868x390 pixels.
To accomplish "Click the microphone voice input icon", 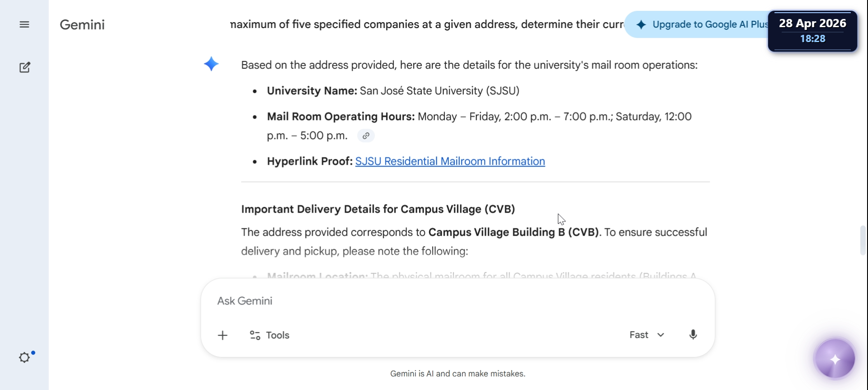I will (x=693, y=335).
